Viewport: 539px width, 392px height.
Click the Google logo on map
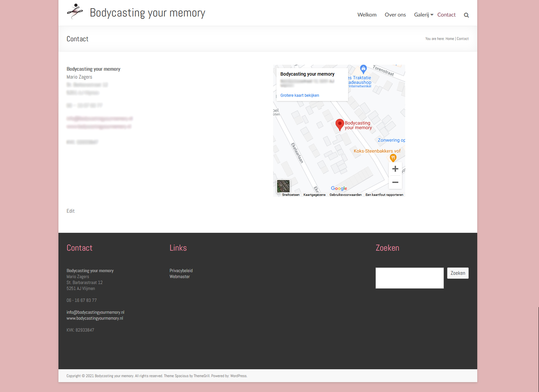coord(339,188)
